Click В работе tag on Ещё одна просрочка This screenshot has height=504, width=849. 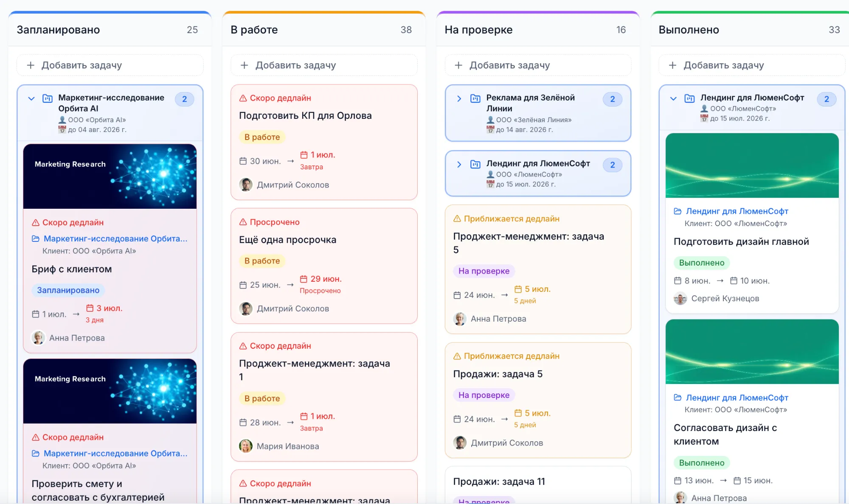point(262,261)
